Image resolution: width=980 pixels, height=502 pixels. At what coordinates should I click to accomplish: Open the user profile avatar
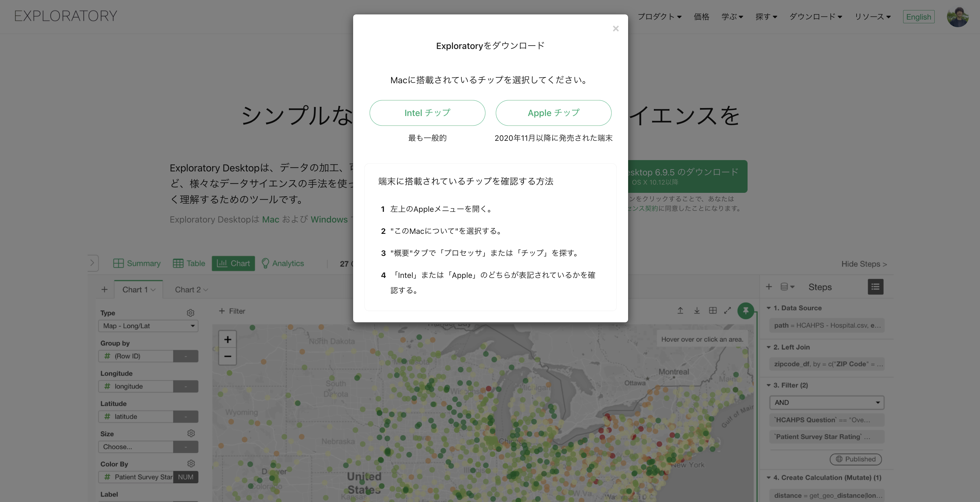[958, 17]
